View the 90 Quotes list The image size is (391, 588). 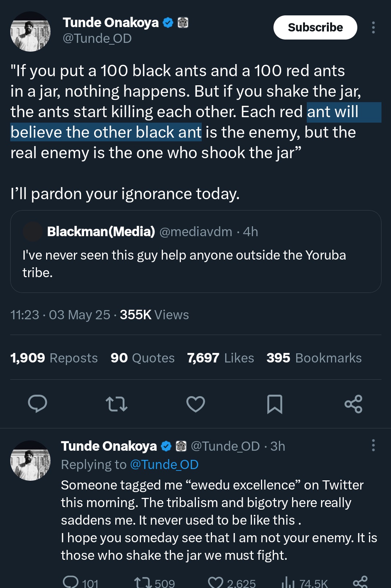click(x=142, y=358)
